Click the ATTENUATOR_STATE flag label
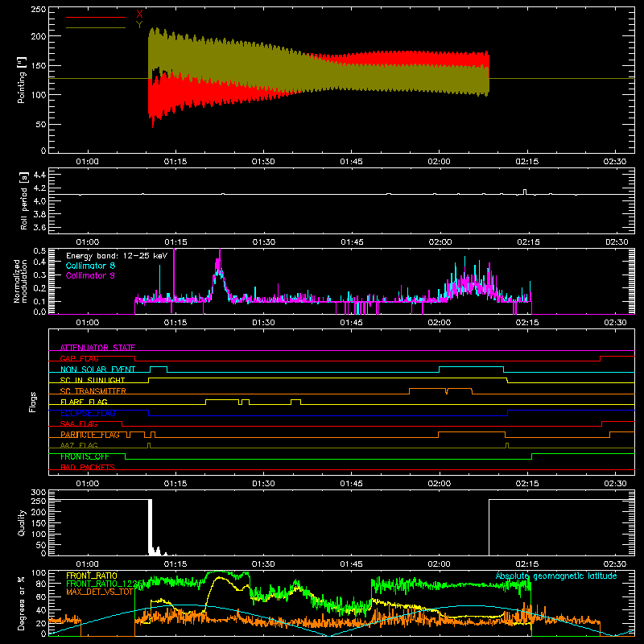This screenshot has width=644, height=644. click(97, 348)
